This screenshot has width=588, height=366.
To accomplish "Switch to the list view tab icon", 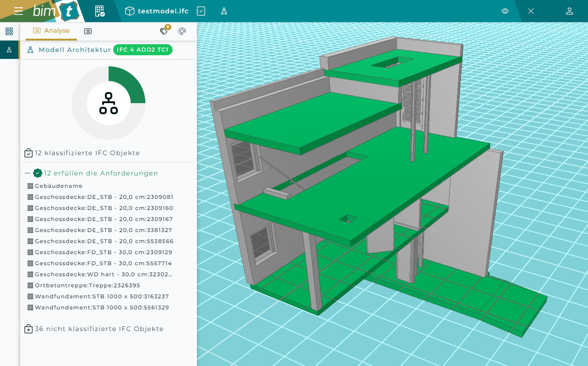I will tap(88, 31).
